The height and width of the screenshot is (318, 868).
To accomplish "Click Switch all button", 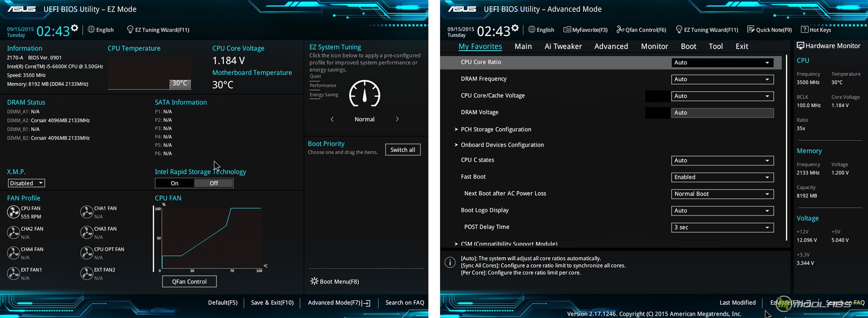I will click(403, 149).
